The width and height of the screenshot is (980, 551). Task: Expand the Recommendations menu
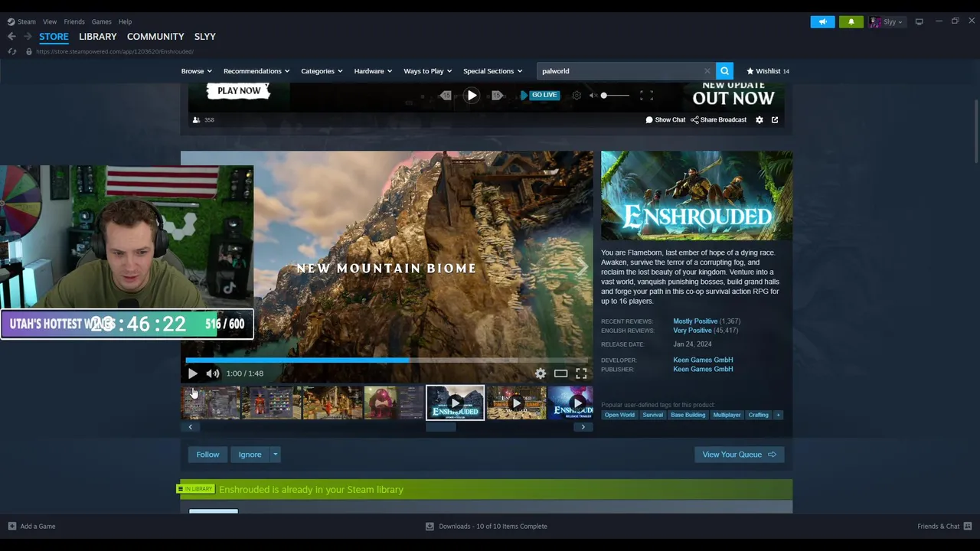click(256, 71)
